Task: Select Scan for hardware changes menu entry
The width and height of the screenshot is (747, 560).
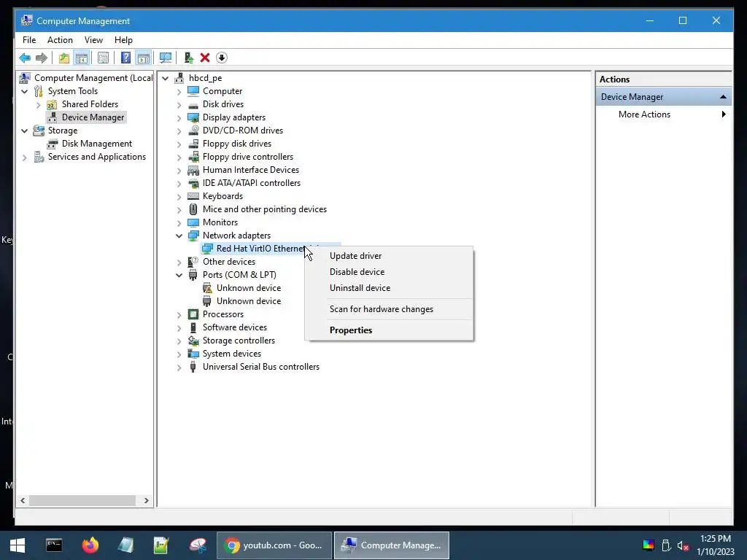Action: [389, 309]
